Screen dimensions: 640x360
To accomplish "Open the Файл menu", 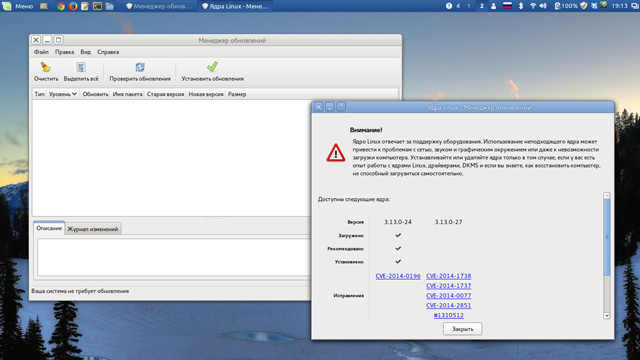I will coord(41,52).
